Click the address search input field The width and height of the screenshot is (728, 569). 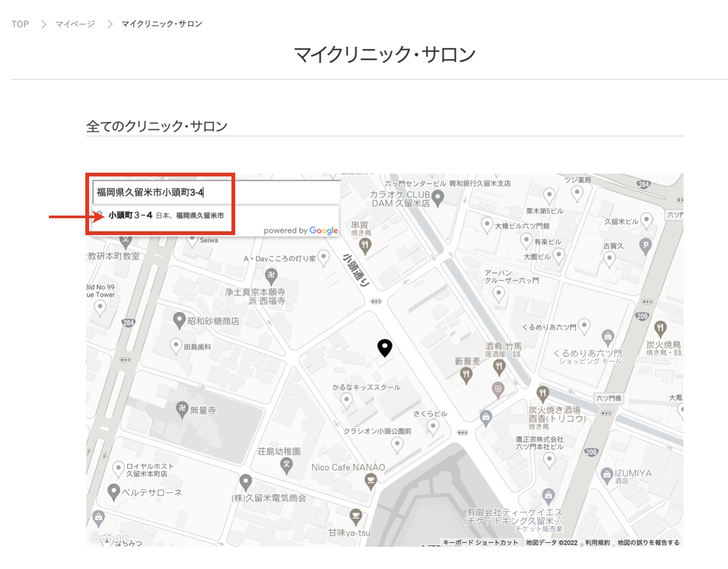coord(216,192)
